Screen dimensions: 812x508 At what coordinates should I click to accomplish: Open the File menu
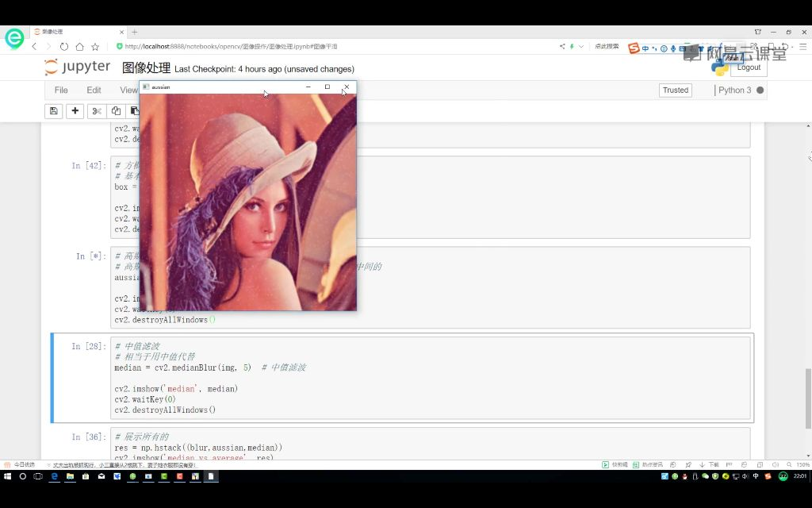(61, 90)
